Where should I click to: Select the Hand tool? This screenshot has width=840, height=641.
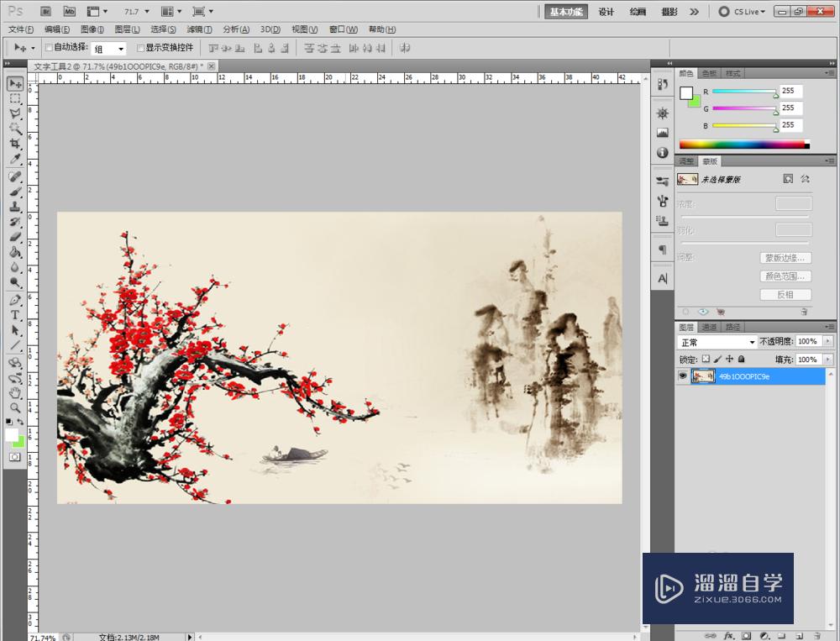(x=15, y=392)
